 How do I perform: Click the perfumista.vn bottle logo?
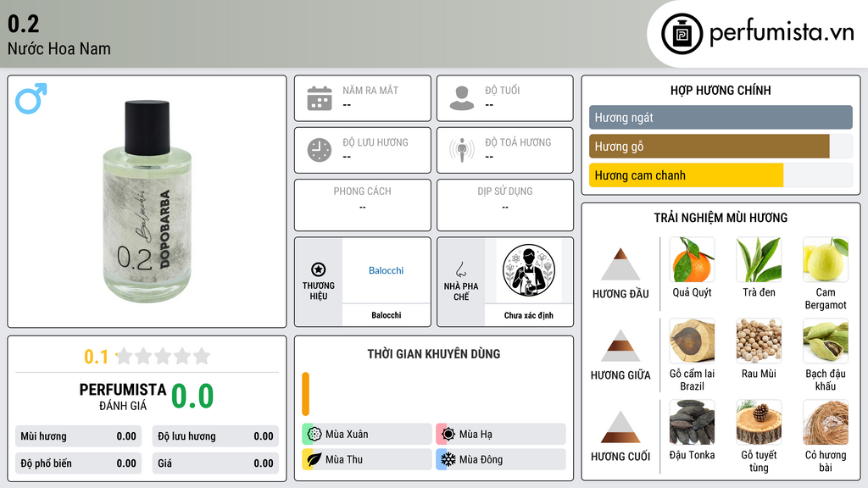pyautogui.click(x=682, y=34)
